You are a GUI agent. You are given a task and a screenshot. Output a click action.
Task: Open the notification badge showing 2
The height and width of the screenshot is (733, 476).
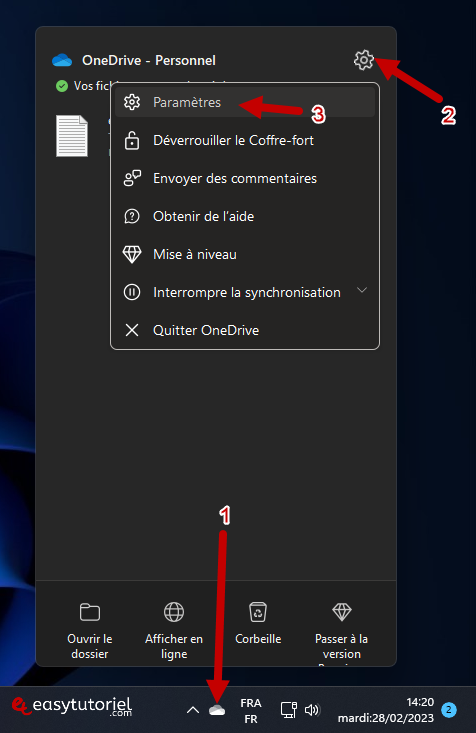(x=449, y=710)
